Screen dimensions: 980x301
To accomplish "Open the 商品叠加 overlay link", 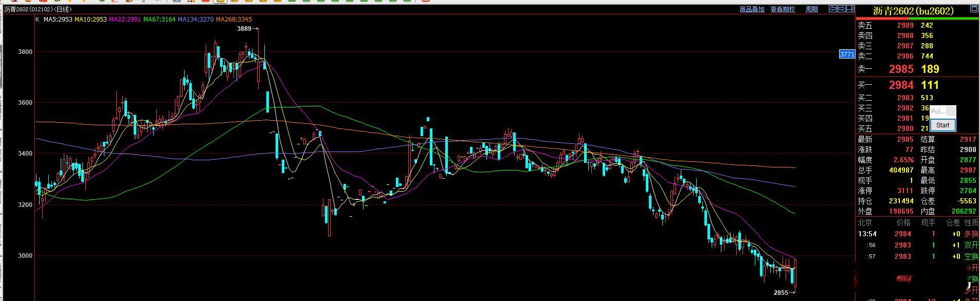I will [x=752, y=9].
